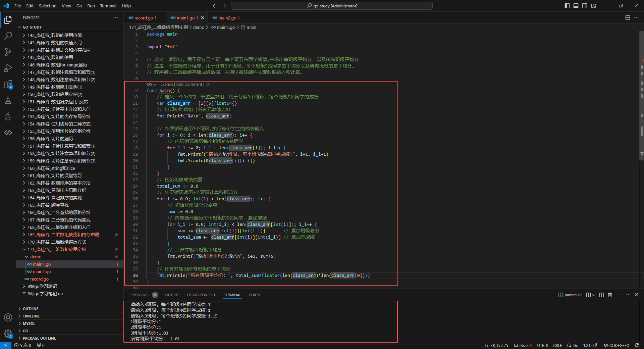This screenshot has width=644, height=349.
Task: Expand the PACKAGE OUTLINE section
Action: (x=70, y=338)
